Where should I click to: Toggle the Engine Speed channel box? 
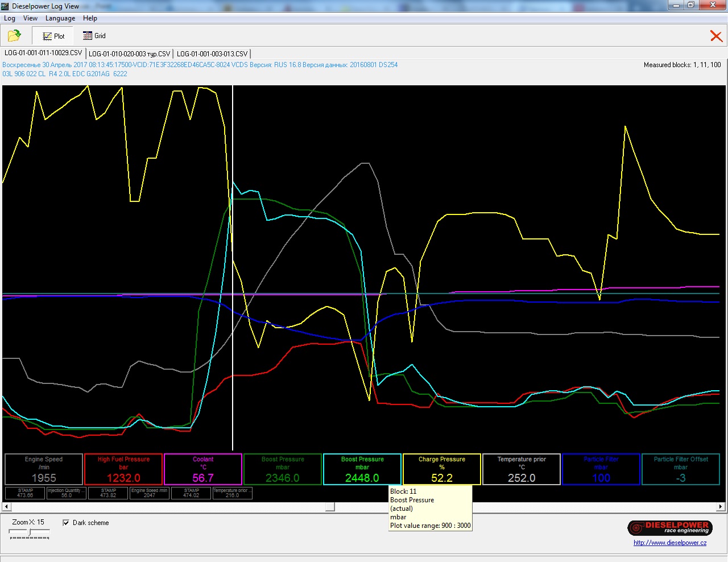[x=44, y=469]
